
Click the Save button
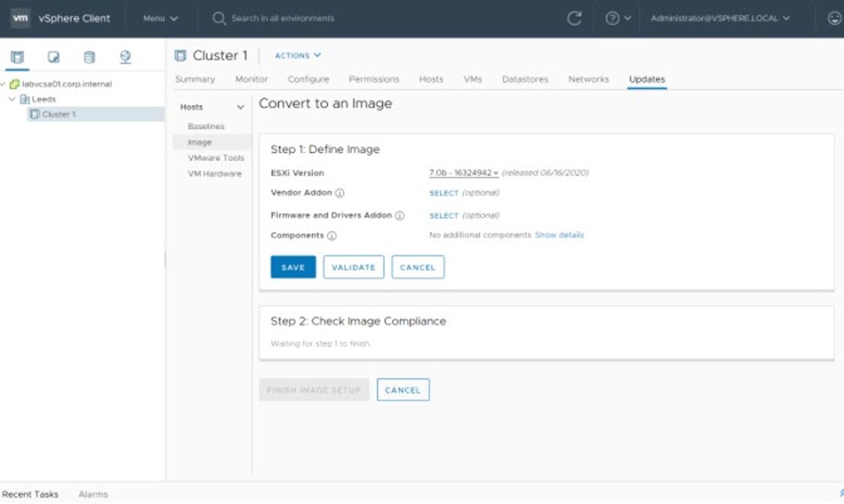coord(293,268)
